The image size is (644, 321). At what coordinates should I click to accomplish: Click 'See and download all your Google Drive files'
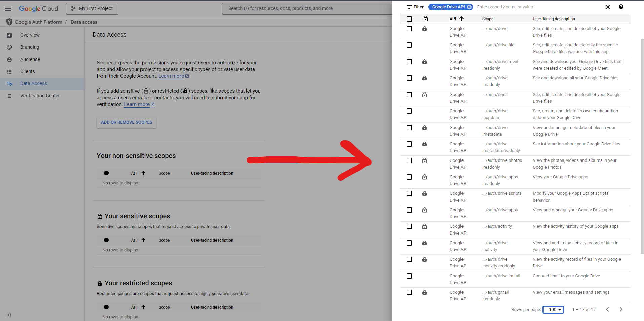click(x=575, y=78)
